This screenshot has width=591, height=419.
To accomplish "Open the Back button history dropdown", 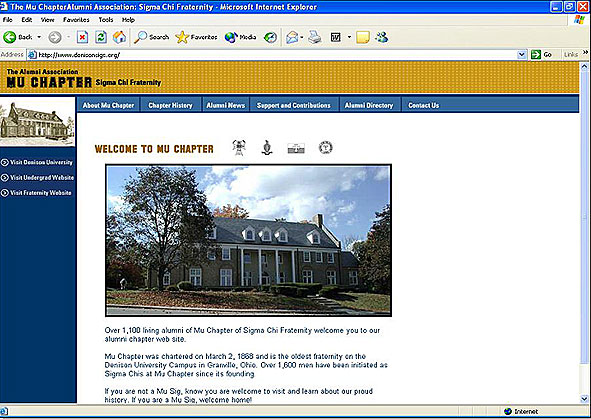I will (x=39, y=37).
